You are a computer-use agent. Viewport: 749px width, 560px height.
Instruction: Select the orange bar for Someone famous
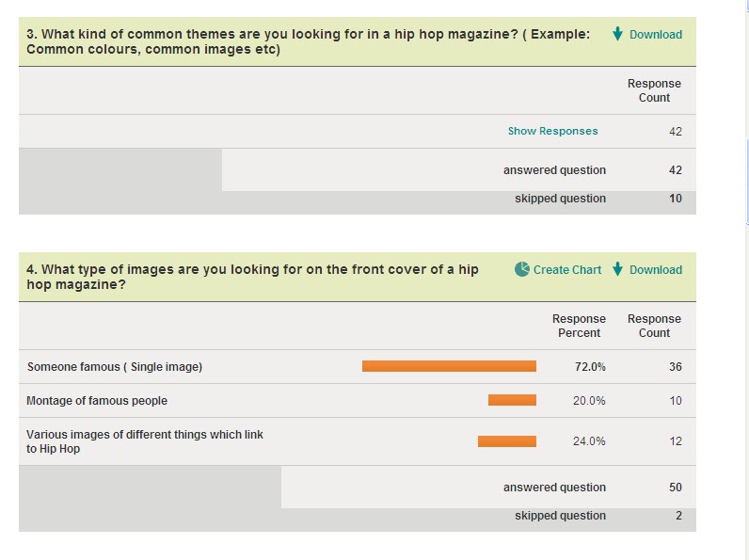click(x=449, y=366)
